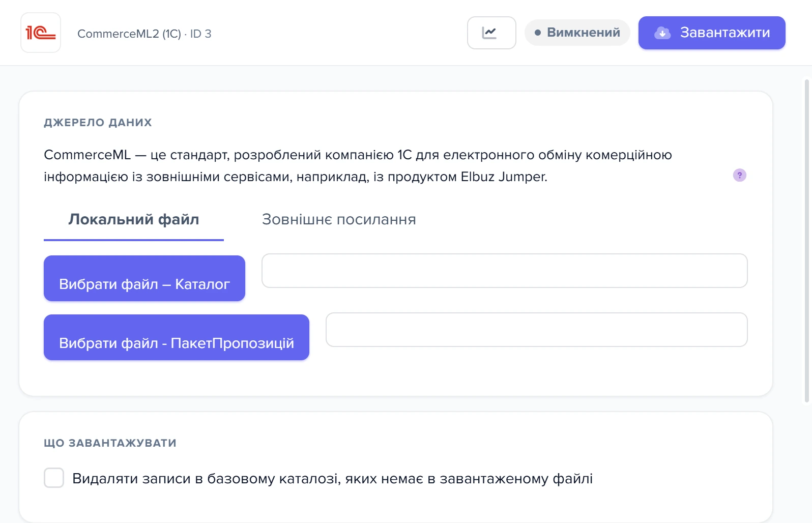Image resolution: width=812 pixels, height=523 pixels.
Task: Click the purple help question mark icon
Action: click(739, 175)
